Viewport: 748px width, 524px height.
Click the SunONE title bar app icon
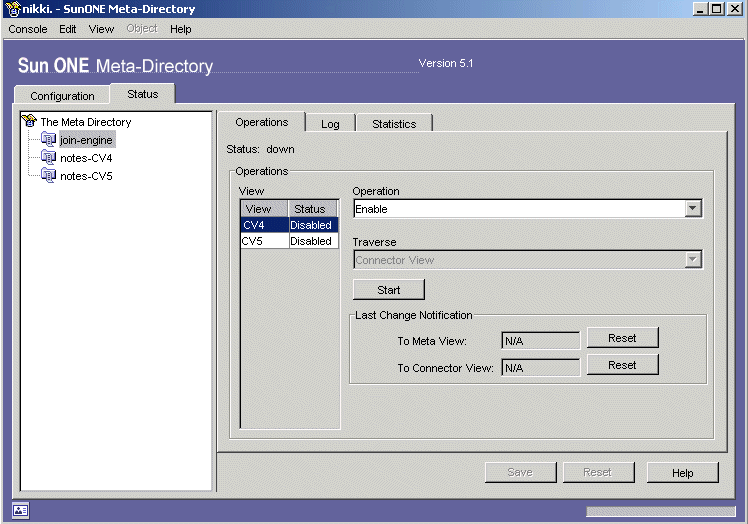pyautogui.click(x=13, y=9)
